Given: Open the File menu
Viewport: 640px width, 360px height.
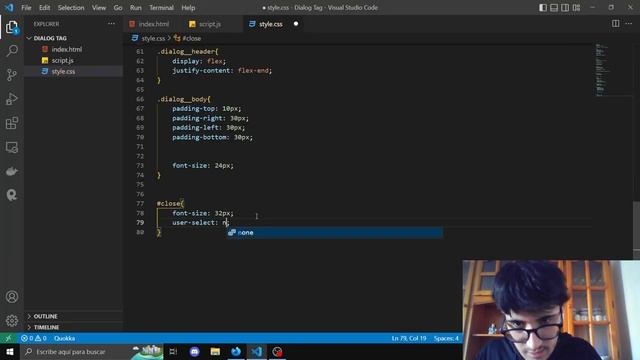Looking at the screenshot, I should [26, 7].
